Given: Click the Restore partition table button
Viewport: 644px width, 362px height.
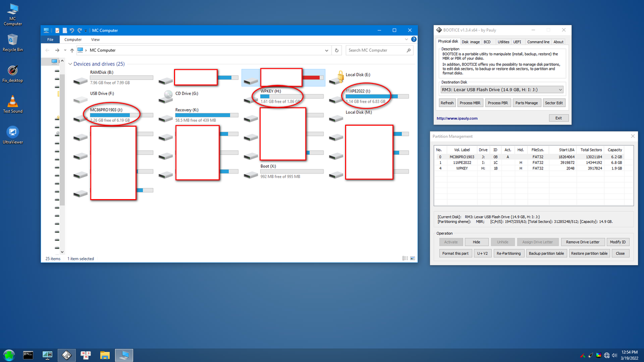Looking at the screenshot, I should pos(589,253).
